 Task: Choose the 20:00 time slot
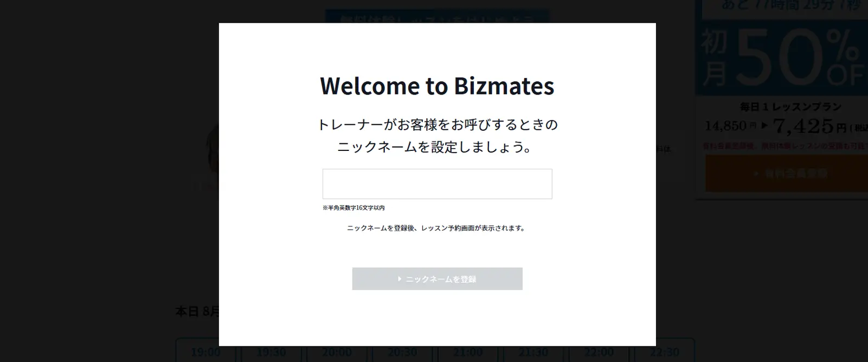[x=337, y=352]
